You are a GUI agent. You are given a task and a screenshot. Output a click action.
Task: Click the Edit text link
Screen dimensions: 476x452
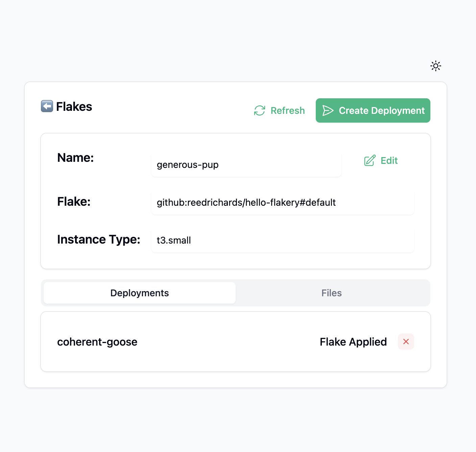pos(389,160)
